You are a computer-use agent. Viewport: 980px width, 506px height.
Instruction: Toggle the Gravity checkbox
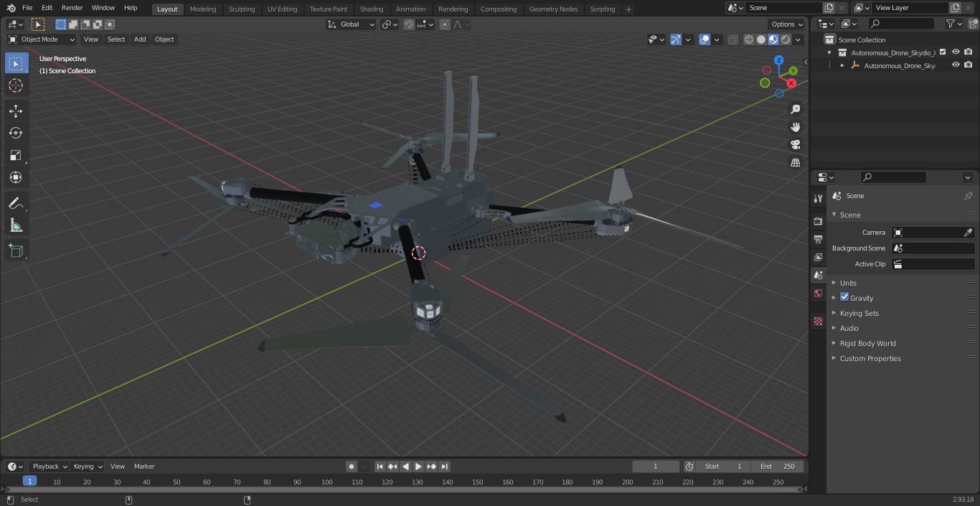click(844, 297)
